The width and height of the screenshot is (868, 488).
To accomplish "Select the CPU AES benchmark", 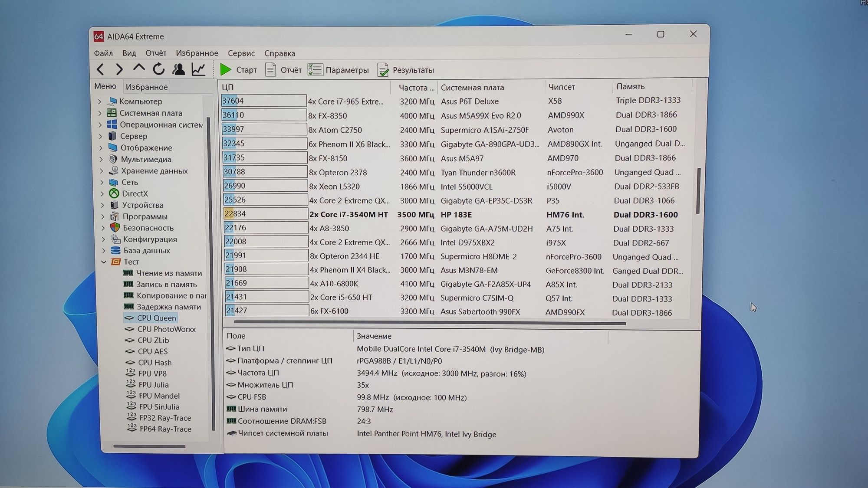I will [x=147, y=351].
